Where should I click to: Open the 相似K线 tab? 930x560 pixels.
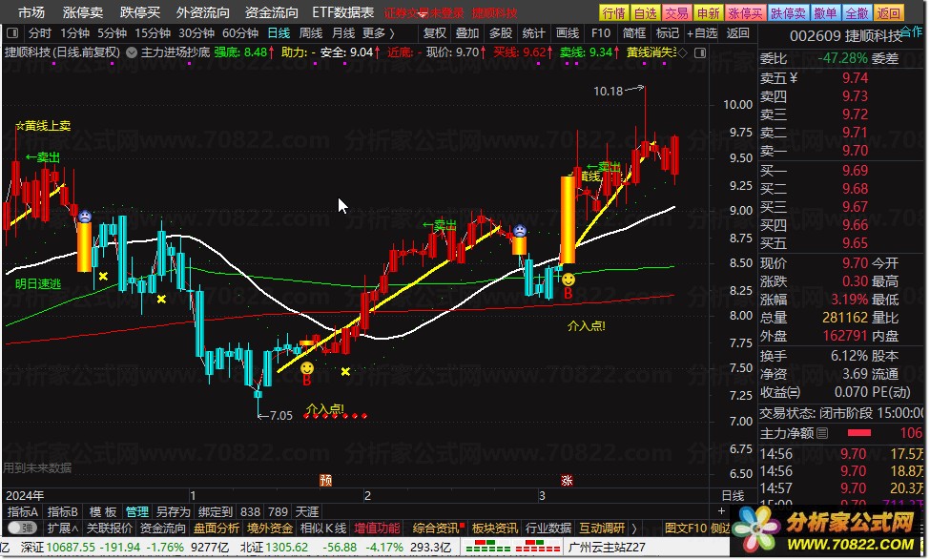[323, 528]
